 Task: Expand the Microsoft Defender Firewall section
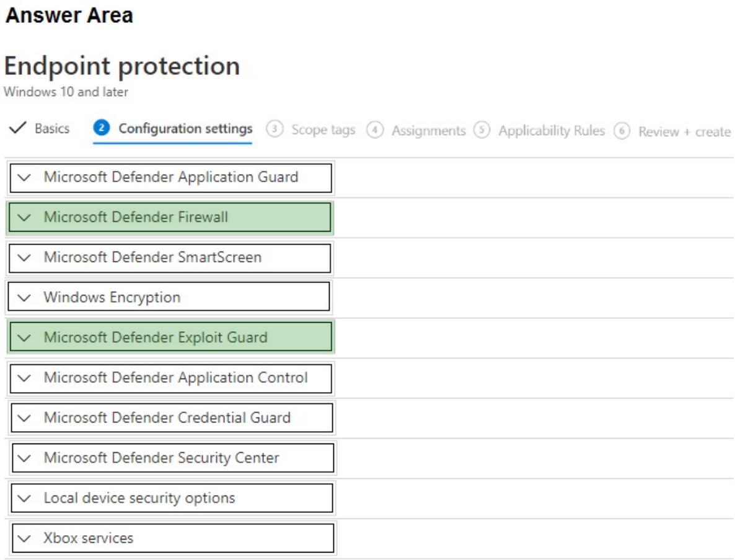pyautogui.click(x=170, y=217)
